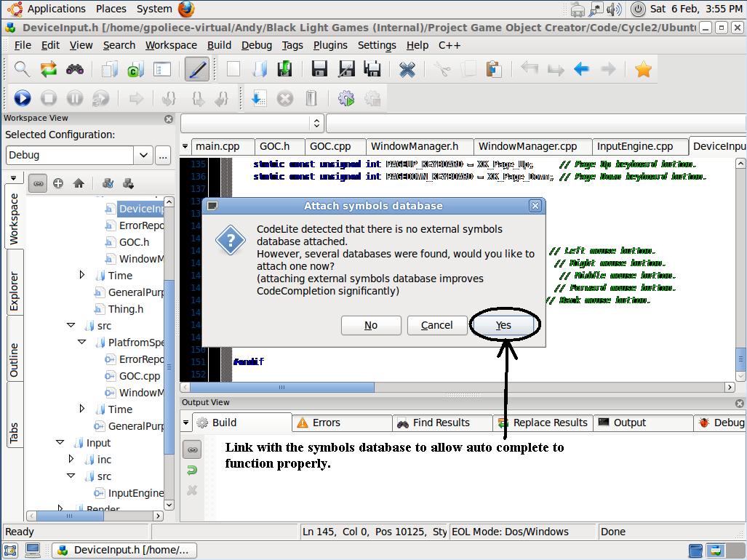Image resolution: width=747 pixels, height=560 pixels.
Task: Open project settings icon with blue checkmark
Action: (108, 183)
